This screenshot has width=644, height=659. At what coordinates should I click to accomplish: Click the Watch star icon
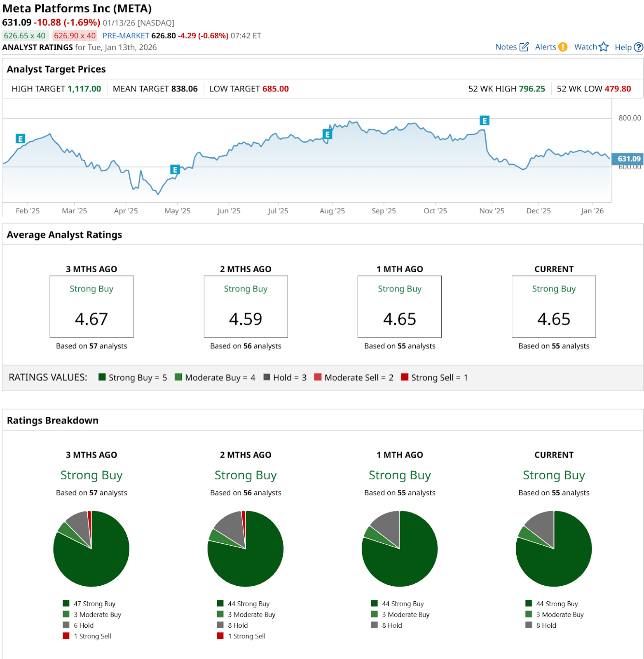603,47
